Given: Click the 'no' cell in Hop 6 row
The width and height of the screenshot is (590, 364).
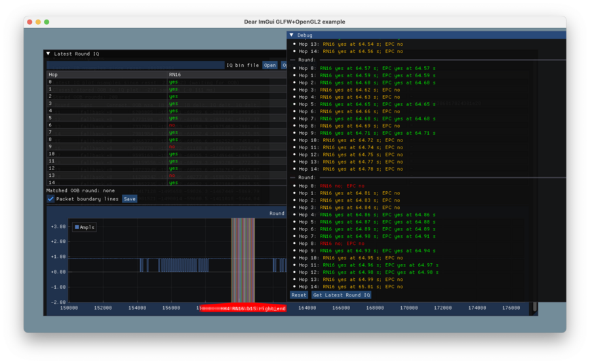Looking at the screenshot, I should point(172,125).
